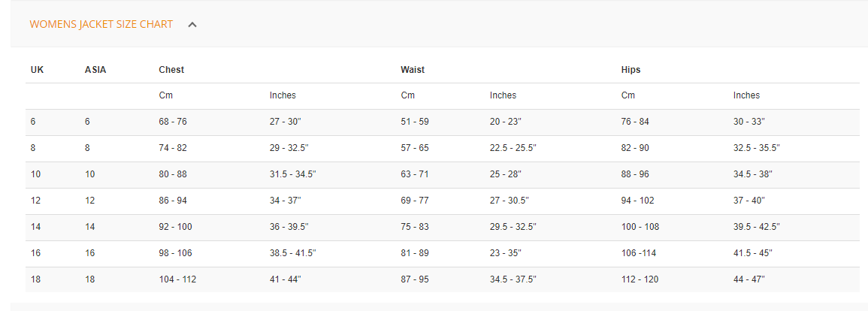Image resolution: width=868 pixels, height=311 pixels.
Task: Select waist inches value 27 - 30.5"
Action: point(510,201)
